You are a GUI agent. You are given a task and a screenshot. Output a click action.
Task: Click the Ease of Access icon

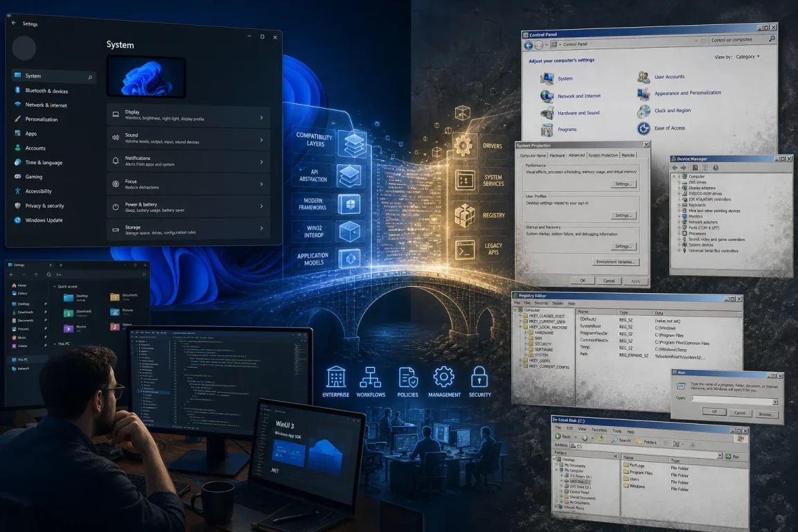coord(644,127)
